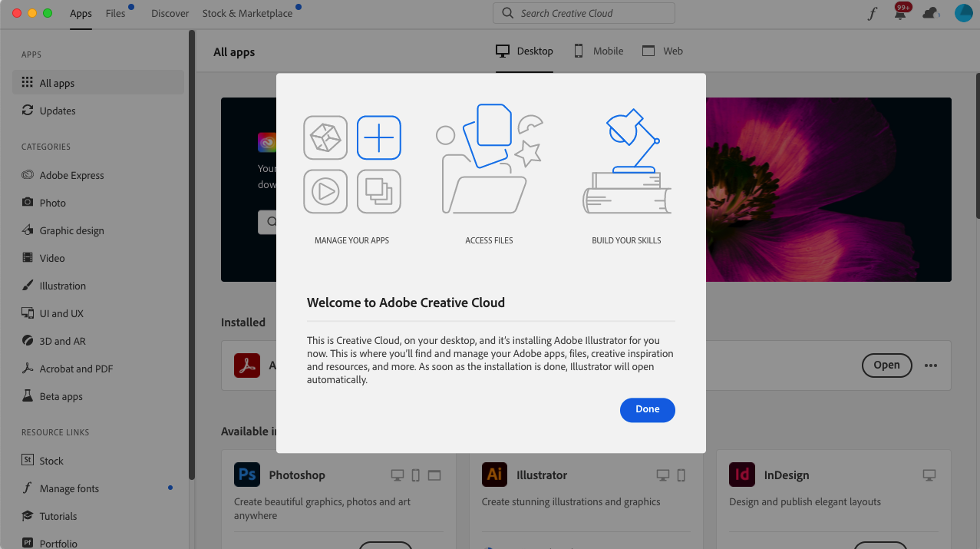
Task: Open notifications bell with 99+ badge
Action: coord(901,12)
